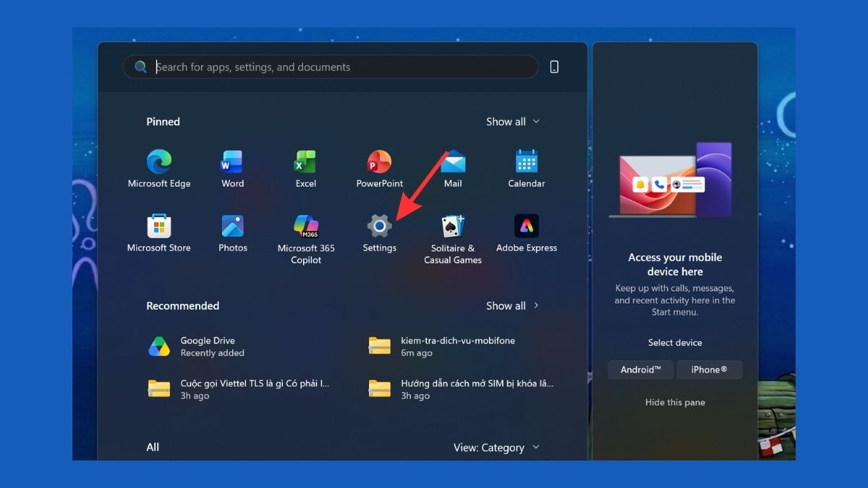Click the phone icon beside search bar
Image resolution: width=868 pixels, height=488 pixels.
(555, 67)
